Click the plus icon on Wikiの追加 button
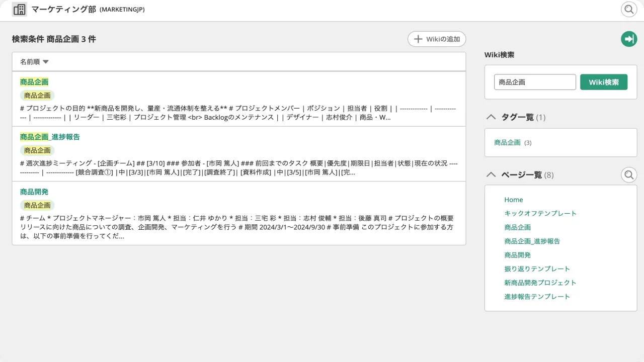This screenshot has height=362, width=644. (418, 39)
